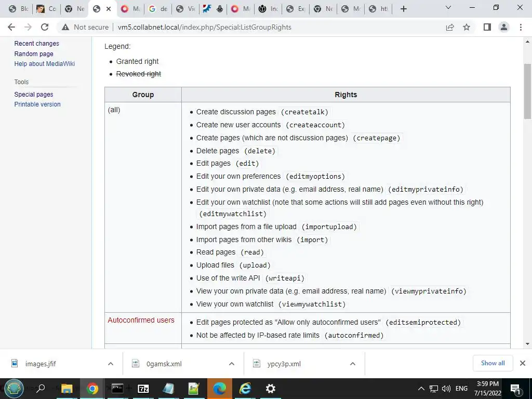Switch to the 'Co' tab
Viewport: 532px width, 399px height.
pos(46,9)
